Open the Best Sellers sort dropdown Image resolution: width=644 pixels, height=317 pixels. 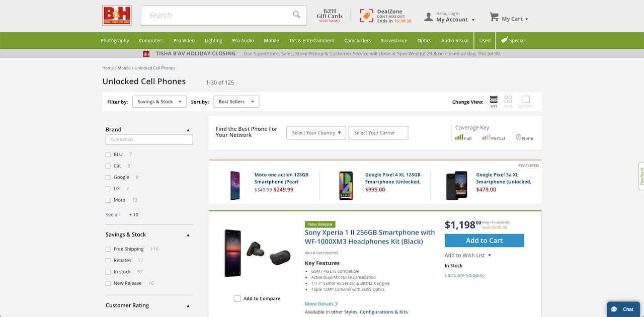click(x=236, y=101)
